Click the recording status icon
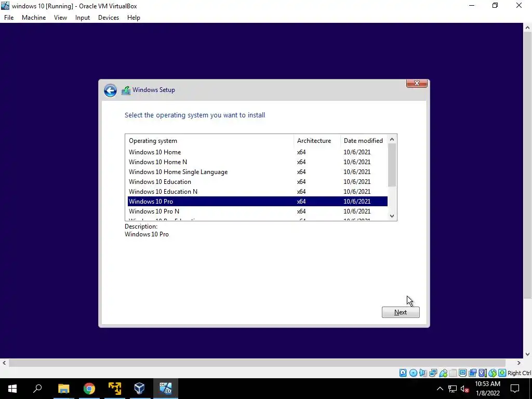This screenshot has width=532, height=399. click(472, 373)
